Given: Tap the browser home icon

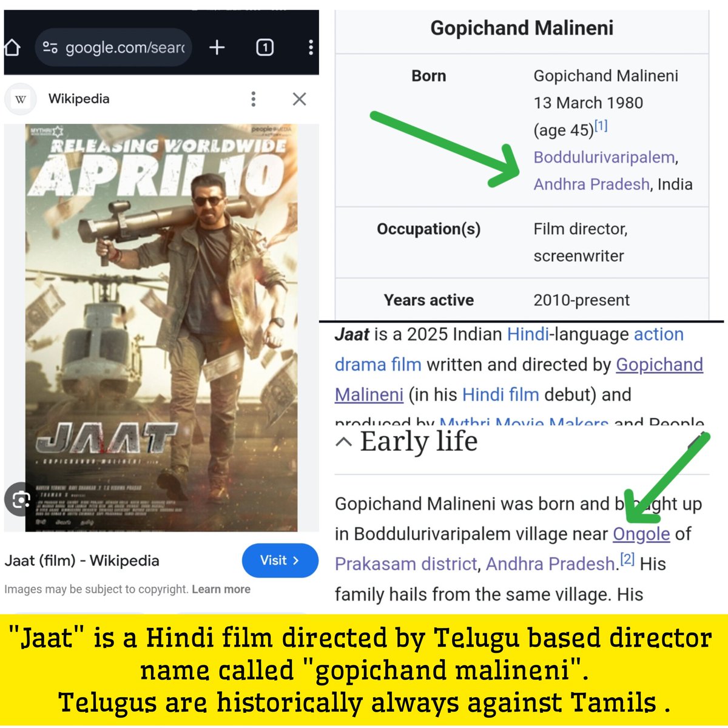Looking at the screenshot, I should (12, 47).
